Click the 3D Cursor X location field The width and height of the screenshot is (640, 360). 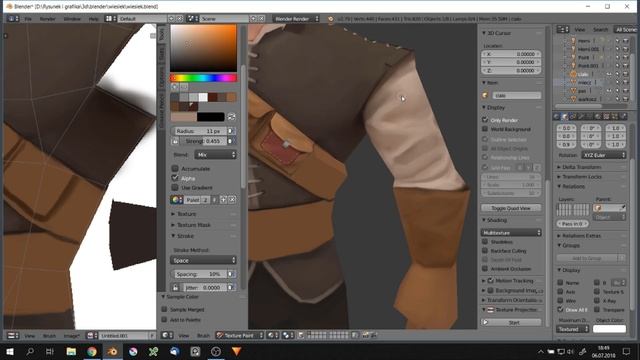coord(511,54)
